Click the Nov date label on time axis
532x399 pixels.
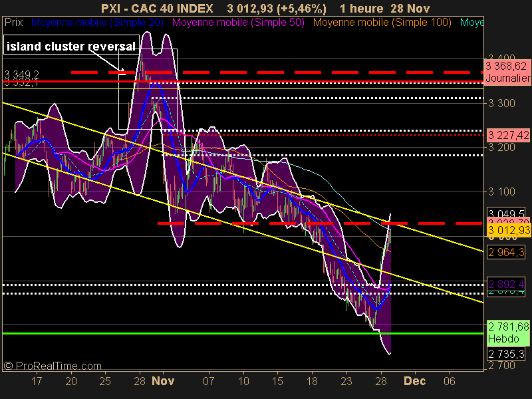pyautogui.click(x=163, y=381)
